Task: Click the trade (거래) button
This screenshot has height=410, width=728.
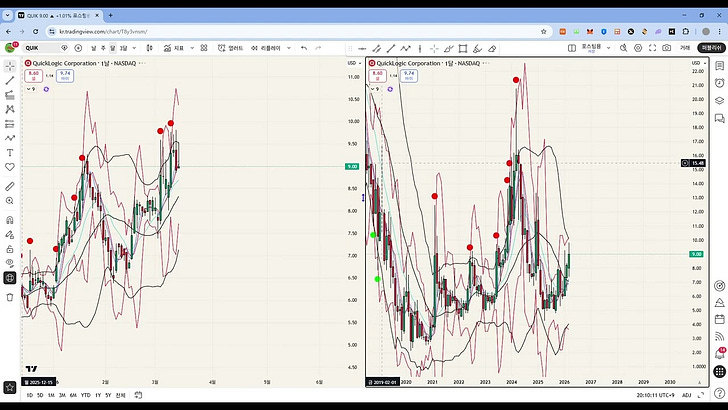Action: [685, 48]
